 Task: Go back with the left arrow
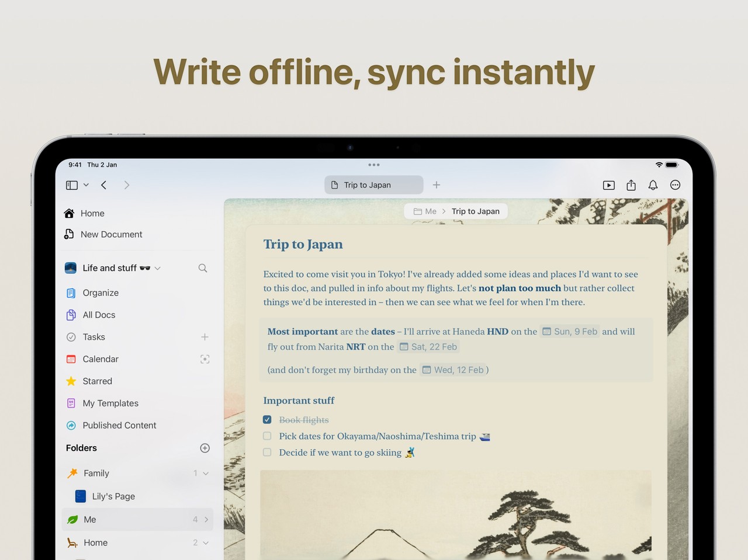tap(104, 185)
